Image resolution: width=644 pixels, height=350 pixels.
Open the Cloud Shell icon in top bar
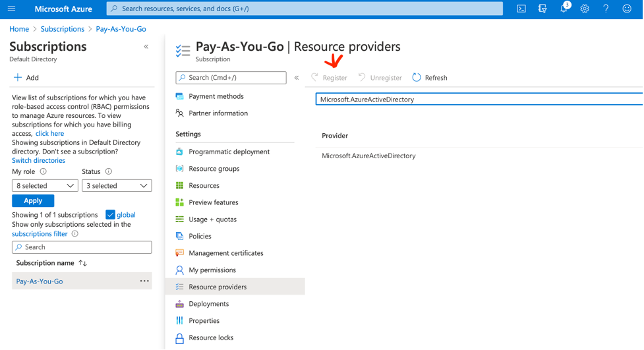click(521, 9)
